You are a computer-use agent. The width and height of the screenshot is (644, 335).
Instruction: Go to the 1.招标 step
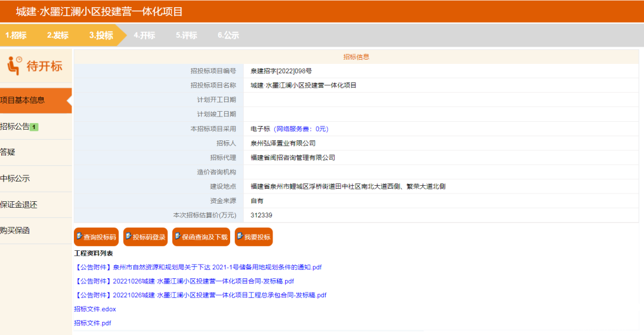pyautogui.click(x=16, y=35)
